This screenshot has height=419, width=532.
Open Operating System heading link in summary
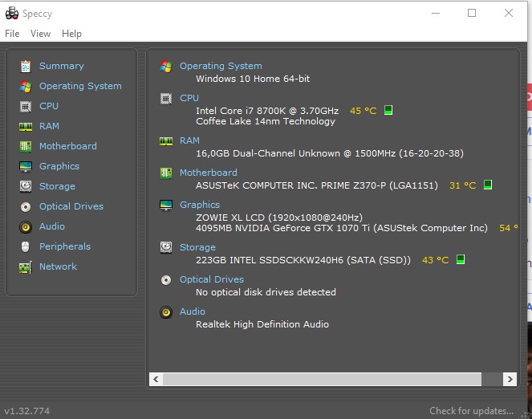pos(221,66)
